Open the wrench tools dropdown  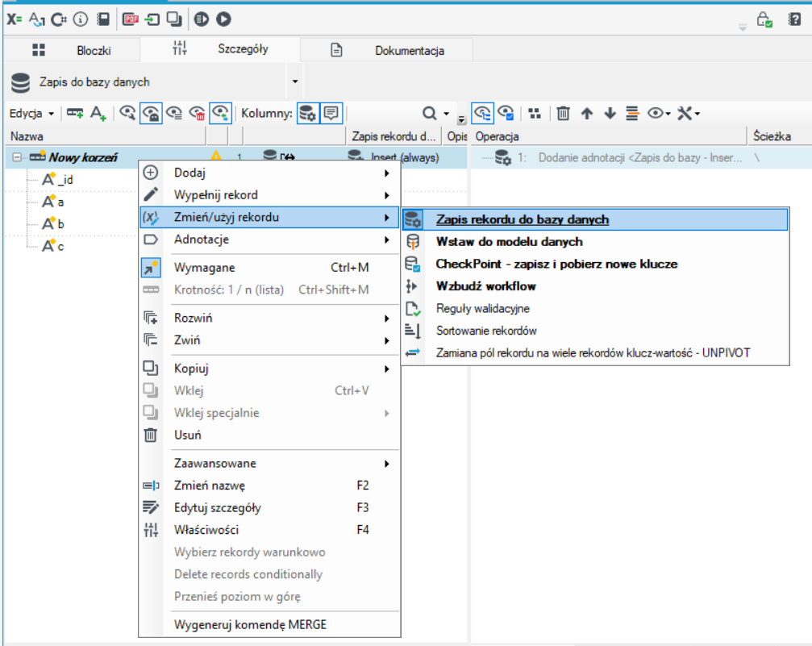tap(689, 113)
